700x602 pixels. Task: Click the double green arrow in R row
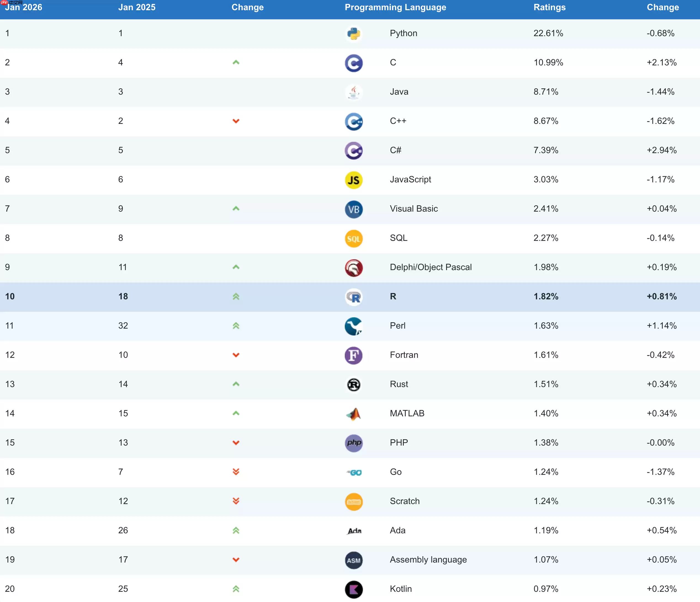tap(236, 296)
